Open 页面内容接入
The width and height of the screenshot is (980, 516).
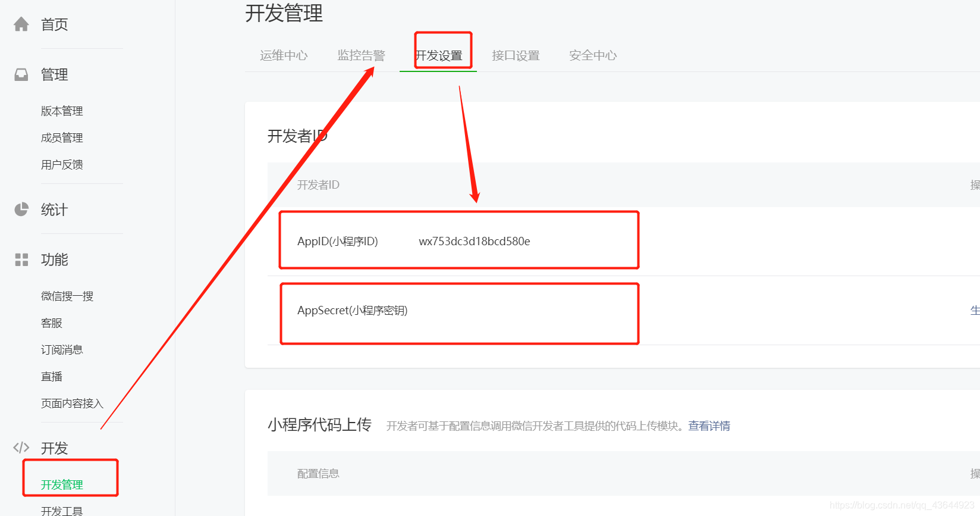72,403
